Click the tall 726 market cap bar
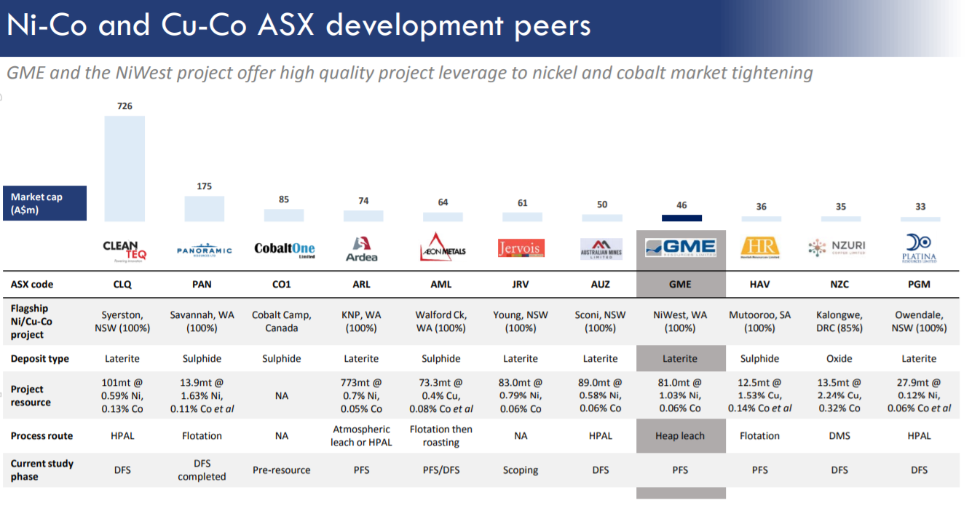The height and width of the screenshot is (511, 980). pos(125,168)
